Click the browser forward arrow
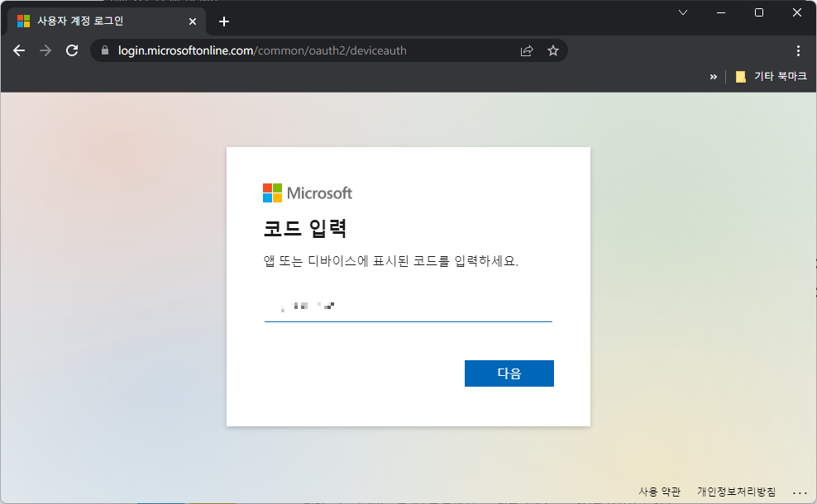 [x=45, y=50]
